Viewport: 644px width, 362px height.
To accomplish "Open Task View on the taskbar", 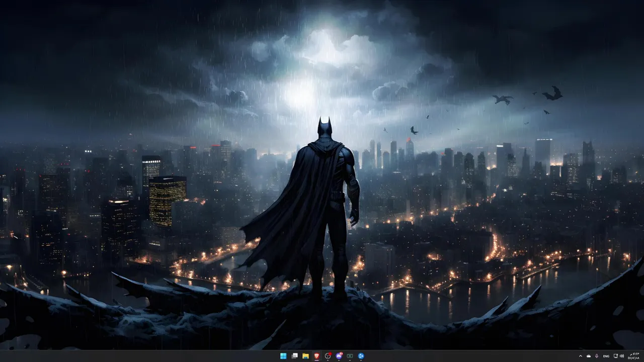I will coord(294,356).
